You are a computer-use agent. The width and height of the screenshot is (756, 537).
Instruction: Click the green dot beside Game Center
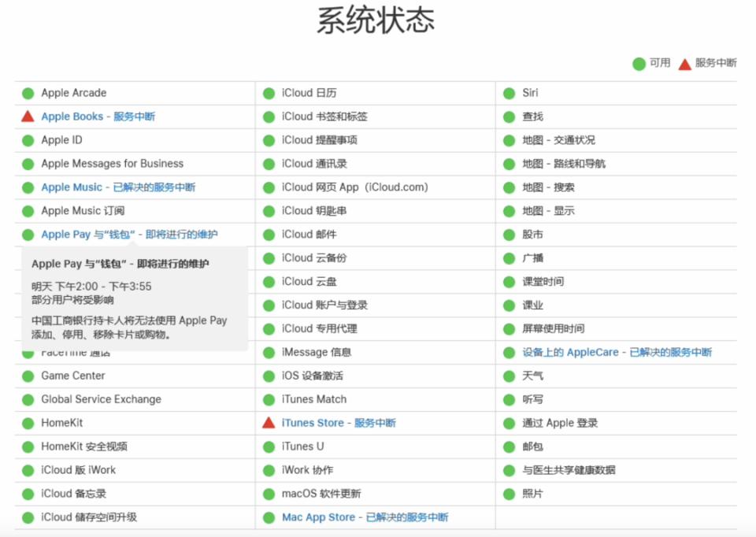[28, 376]
